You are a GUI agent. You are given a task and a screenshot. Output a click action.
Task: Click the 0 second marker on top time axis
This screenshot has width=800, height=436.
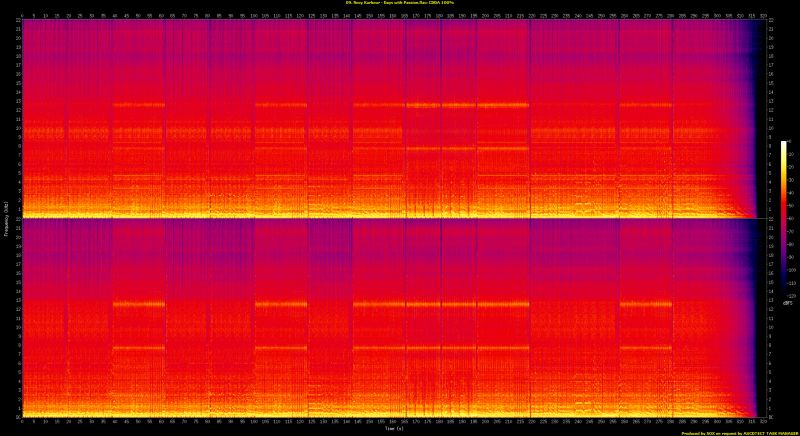pos(21,15)
